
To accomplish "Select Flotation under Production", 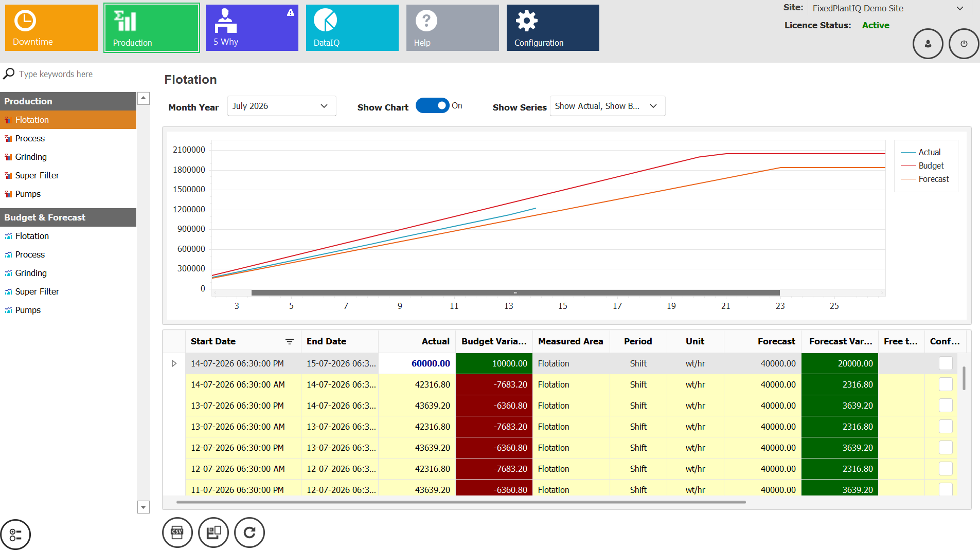I will coord(68,120).
